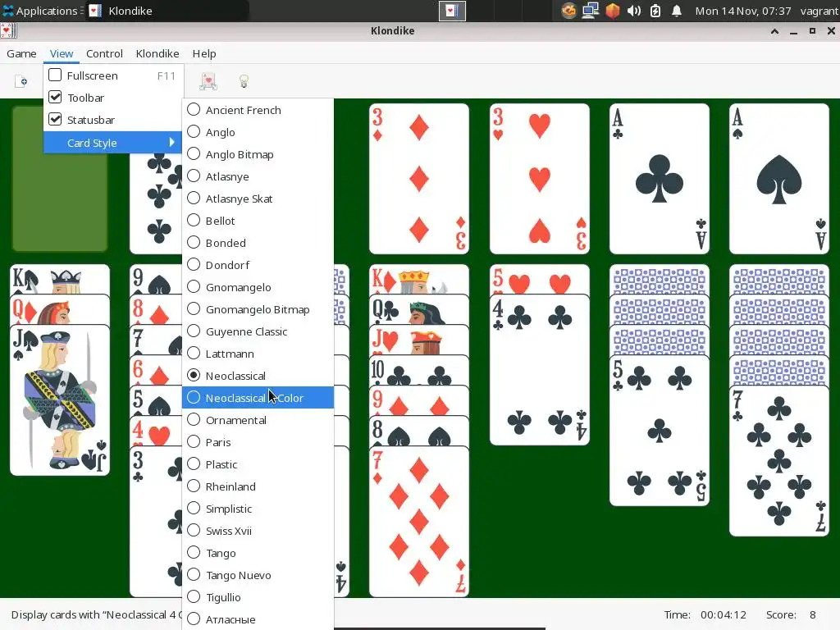Select Tango Nuevo card style
Screen dimensions: 840x630
258,575
